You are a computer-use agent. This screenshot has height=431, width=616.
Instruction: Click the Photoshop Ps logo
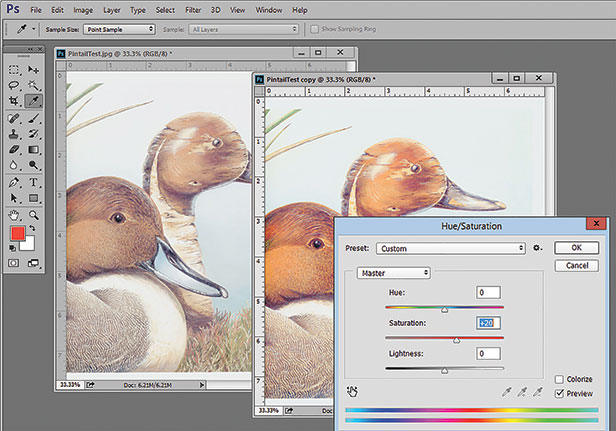[x=13, y=9]
